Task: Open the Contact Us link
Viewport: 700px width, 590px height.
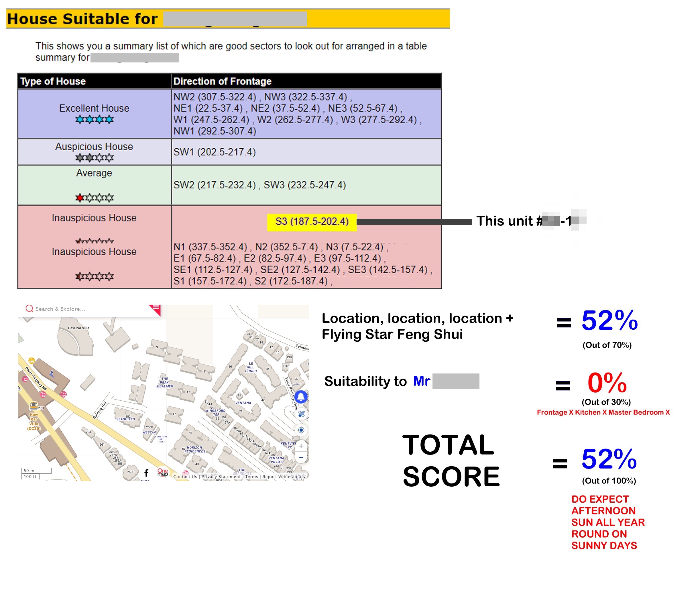Action: tap(185, 477)
